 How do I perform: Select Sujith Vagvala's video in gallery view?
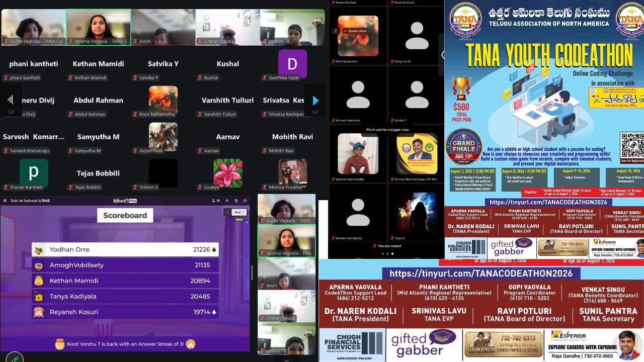(33, 27)
